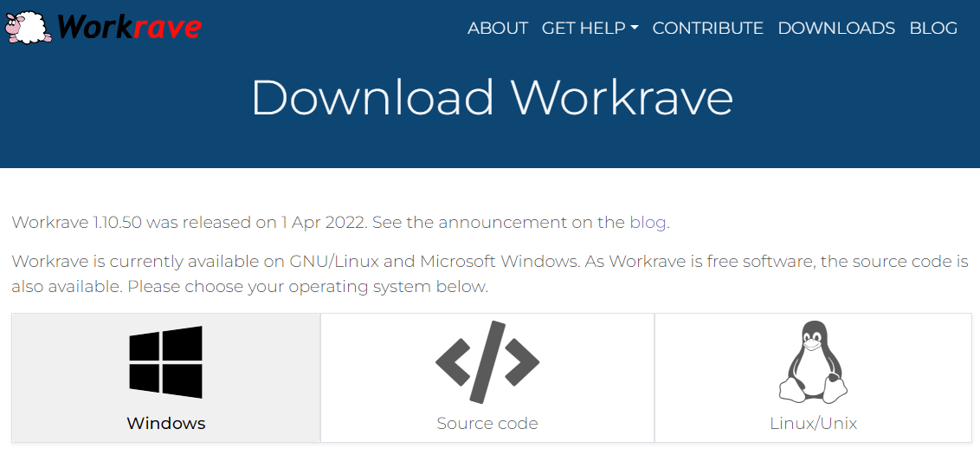Select the Windows logo icon

click(x=166, y=362)
